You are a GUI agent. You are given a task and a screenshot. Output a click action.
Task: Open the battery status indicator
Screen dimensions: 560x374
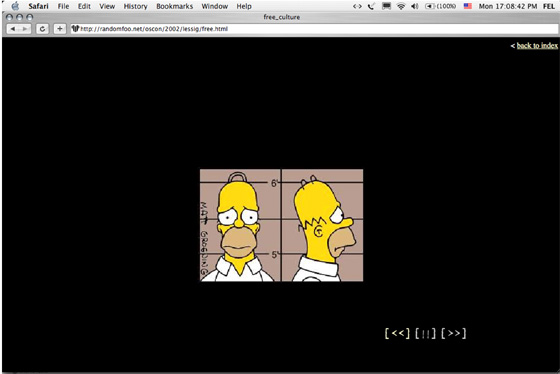coord(440,6)
